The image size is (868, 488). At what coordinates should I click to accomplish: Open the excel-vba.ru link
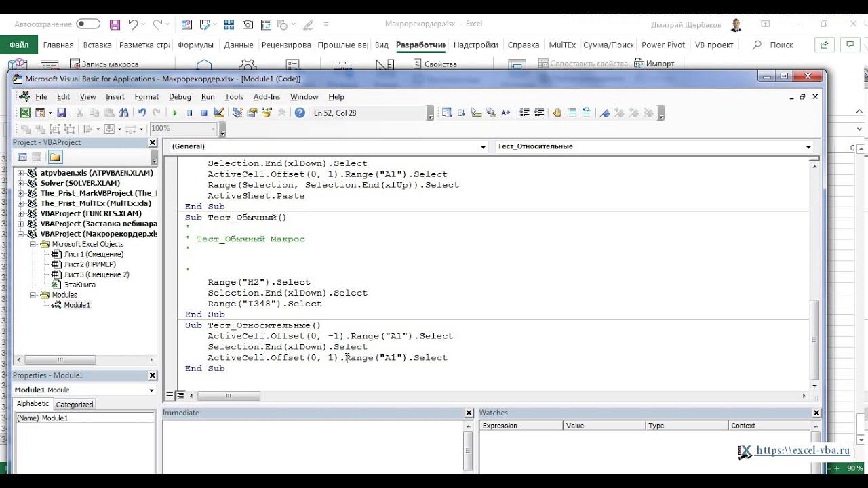[x=803, y=451]
